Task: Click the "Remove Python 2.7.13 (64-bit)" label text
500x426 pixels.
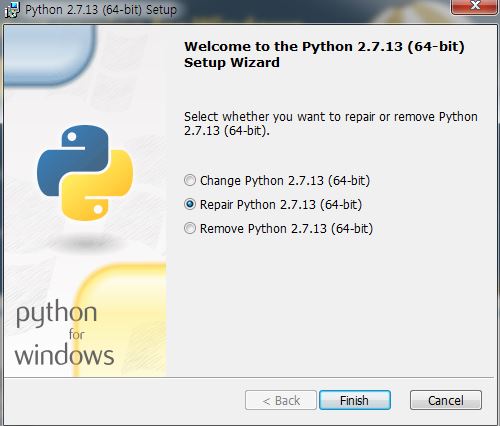Action: coord(286,229)
